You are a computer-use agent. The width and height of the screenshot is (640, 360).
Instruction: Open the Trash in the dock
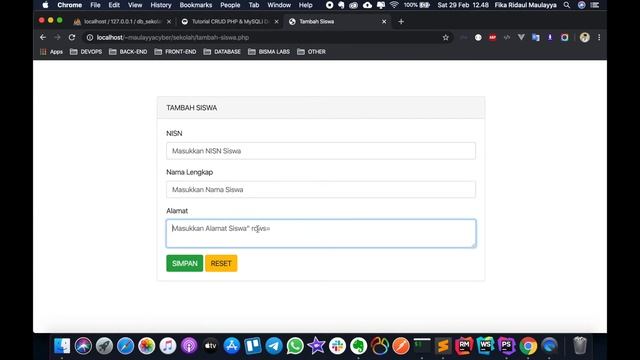click(x=580, y=346)
